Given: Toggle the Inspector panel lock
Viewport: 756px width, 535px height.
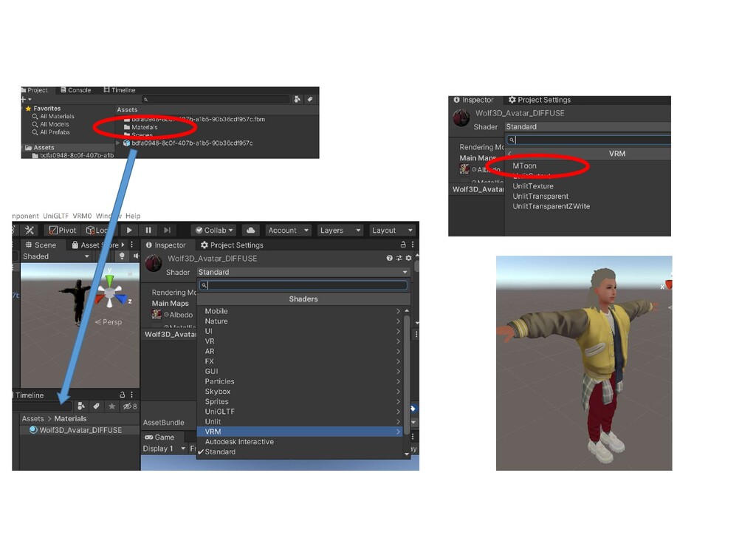Looking at the screenshot, I should click(403, 245).
